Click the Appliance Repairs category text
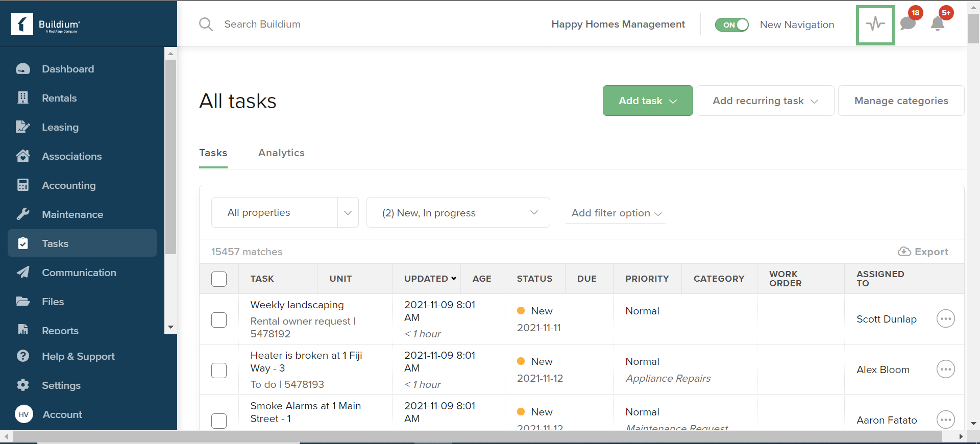 (668, 378)
